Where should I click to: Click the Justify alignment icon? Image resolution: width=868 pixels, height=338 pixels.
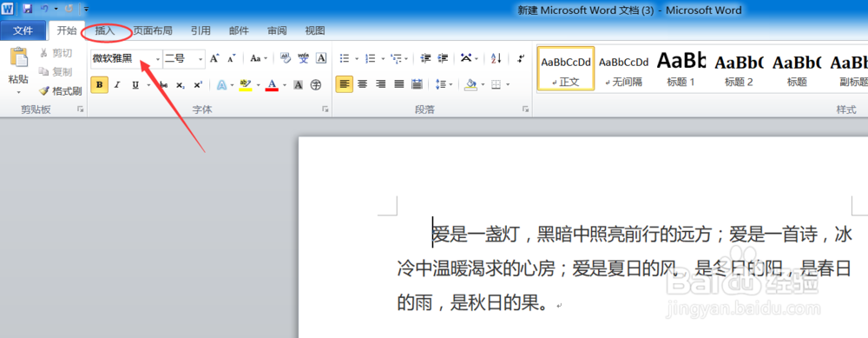(x=398, y=84)
